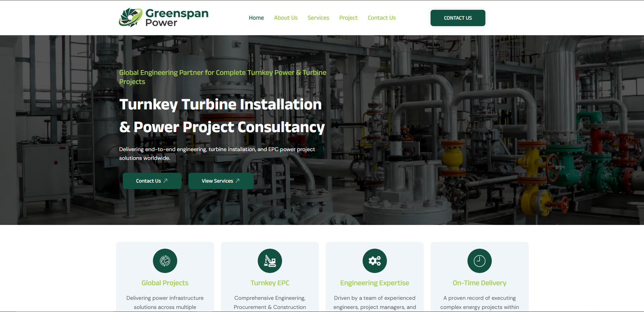Screen dimensions: 644x312
Task: Click 'Delivering power infrastructure' card description
Action: (165, 303)
